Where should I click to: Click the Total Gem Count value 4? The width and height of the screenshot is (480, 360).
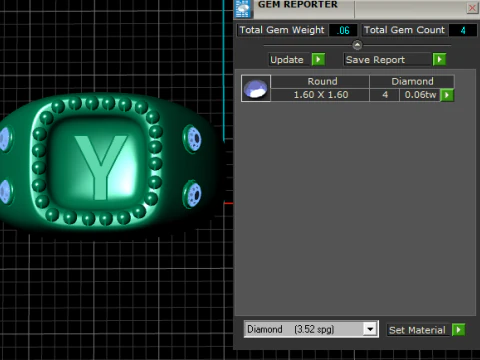tap(463, 30)
